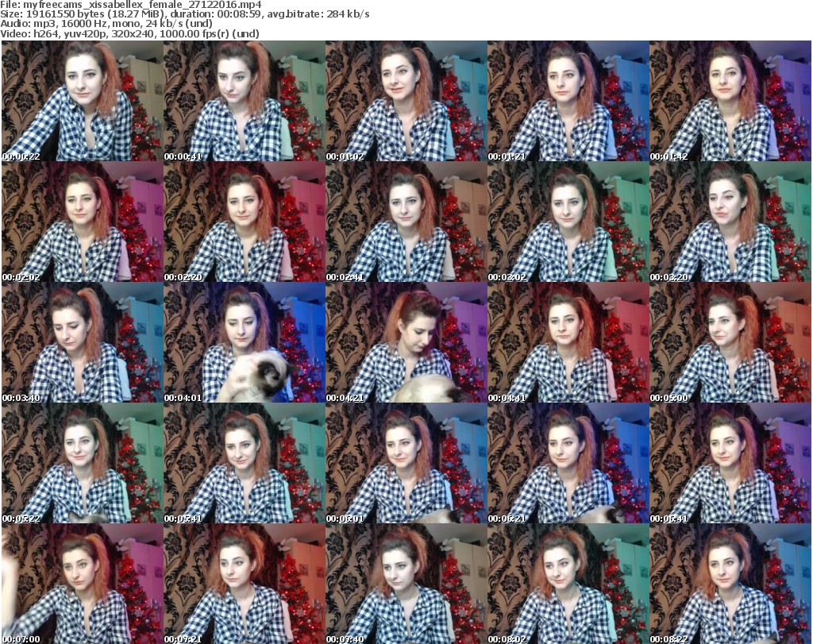Open the frame marked 00:06:01

click(406, 464)
